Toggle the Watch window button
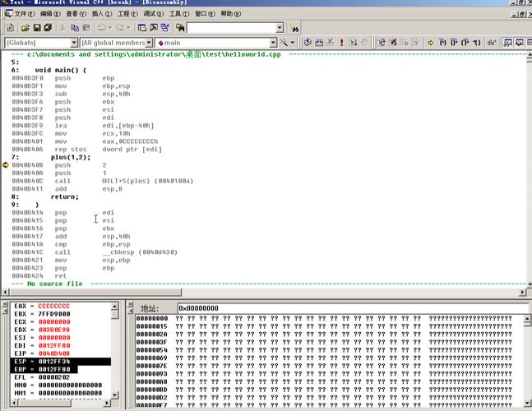The height and width of the screenshot is (411, 532). click(x=507, y=43)
